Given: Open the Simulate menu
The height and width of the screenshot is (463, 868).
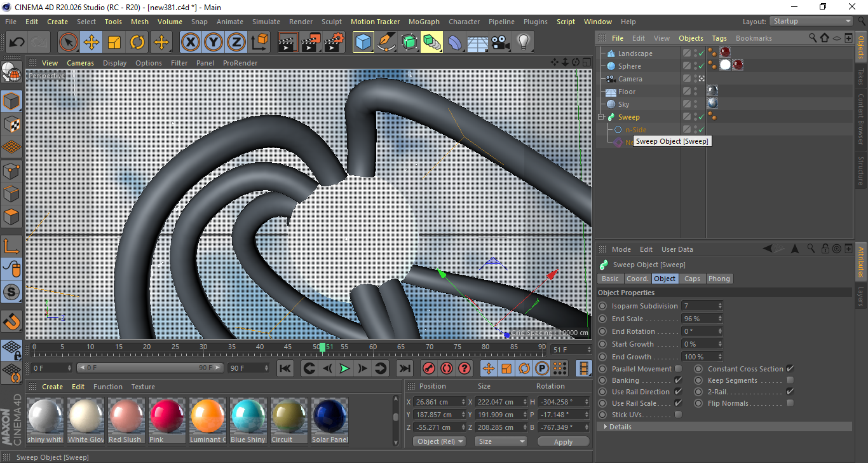Looking at the screenshot, I should (266, 22).
